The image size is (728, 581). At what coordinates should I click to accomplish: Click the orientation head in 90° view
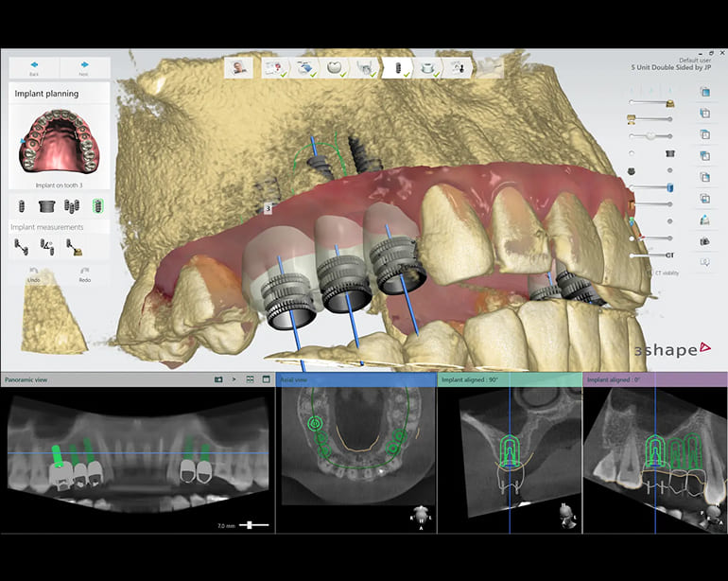click(x=567, y=515)
